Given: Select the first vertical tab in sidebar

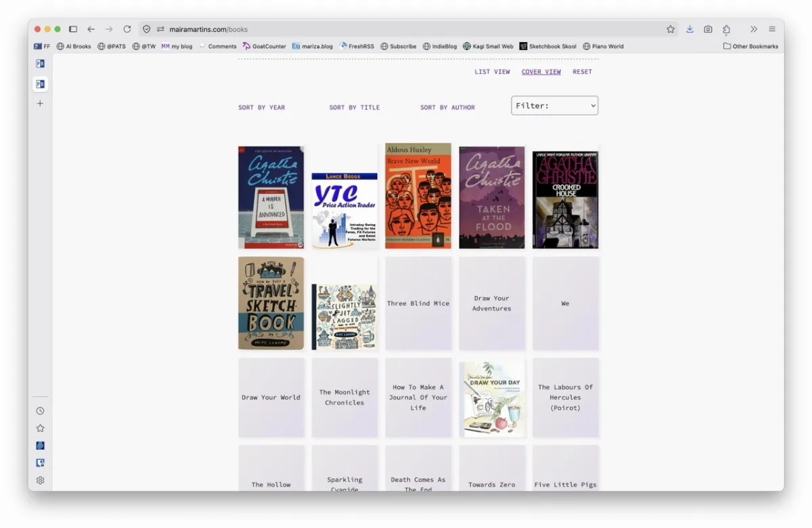Looking at the screenshot, I should [40, 64].
